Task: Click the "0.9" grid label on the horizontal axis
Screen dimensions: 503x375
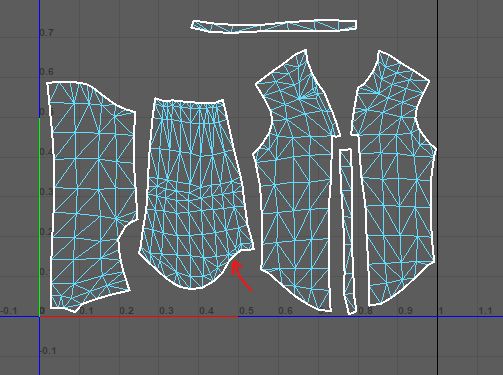Action: point(405,311)
